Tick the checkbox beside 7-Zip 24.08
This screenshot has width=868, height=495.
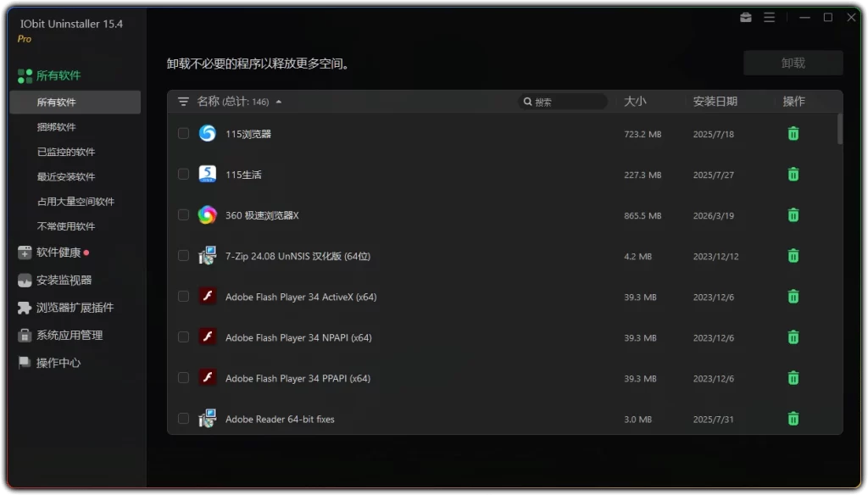(x=183, y=255)
